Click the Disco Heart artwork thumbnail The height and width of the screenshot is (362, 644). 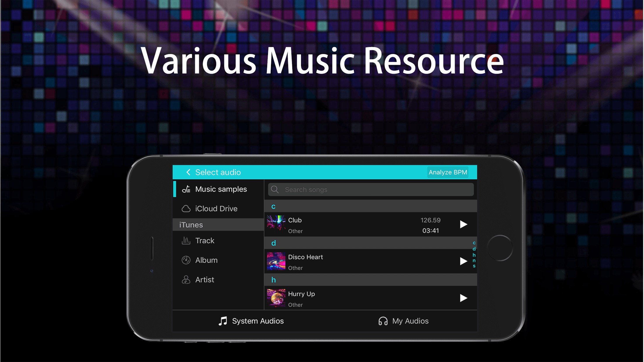pyautogui.click(x=276, y=261)
